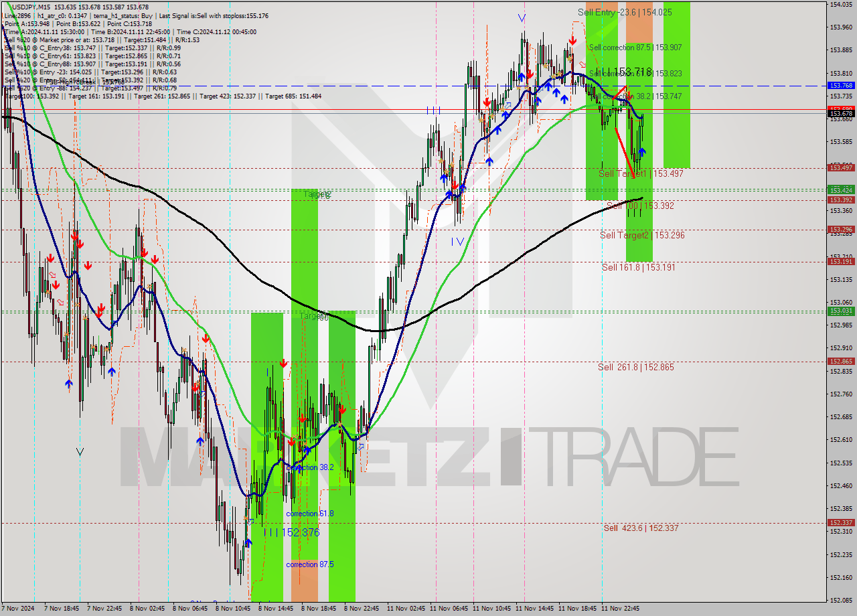Click the 154.035 price scale value
857x616 pixels.
point(841,4)
